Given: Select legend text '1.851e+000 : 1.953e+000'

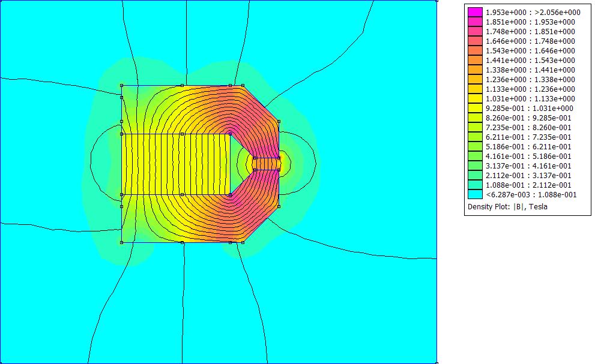Looking at the screenshot, I should tap(531, 22).
